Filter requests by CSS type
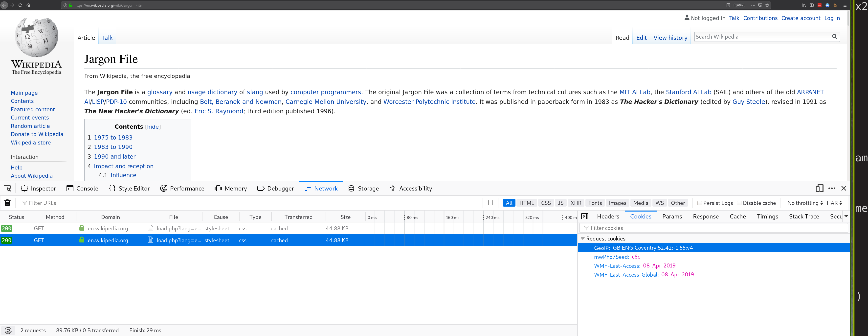This screenshot has width=868, height=336. click(546, 203)
